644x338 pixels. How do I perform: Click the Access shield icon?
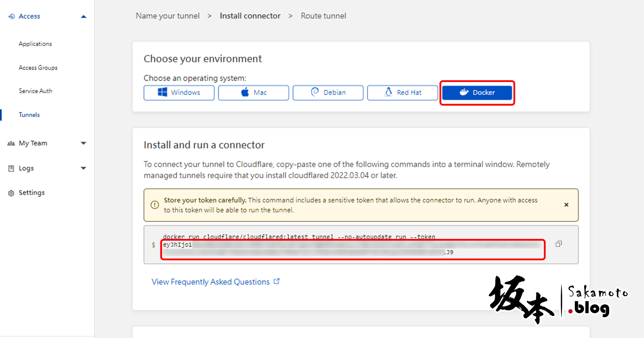pyautogui.click(x=11, y=16)
